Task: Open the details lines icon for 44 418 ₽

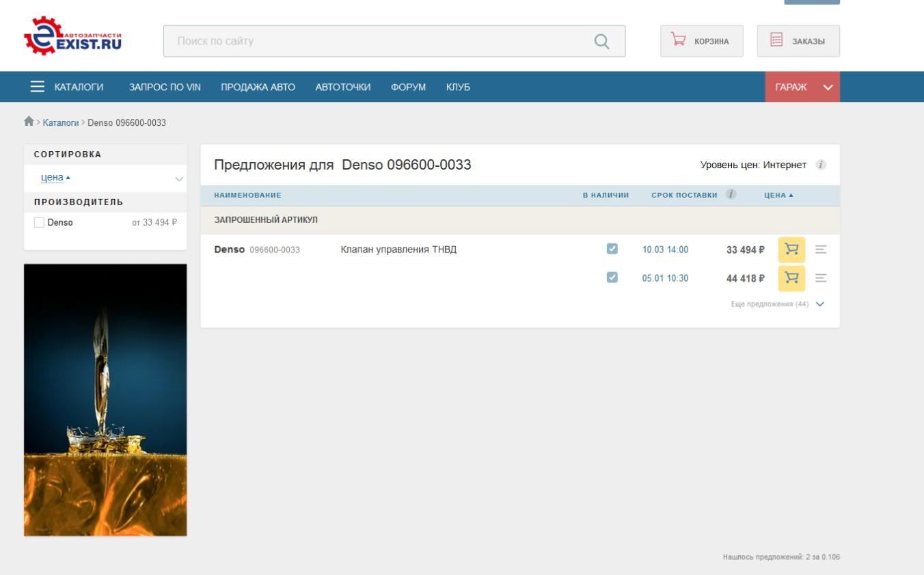Action: [x=821, y=278]
